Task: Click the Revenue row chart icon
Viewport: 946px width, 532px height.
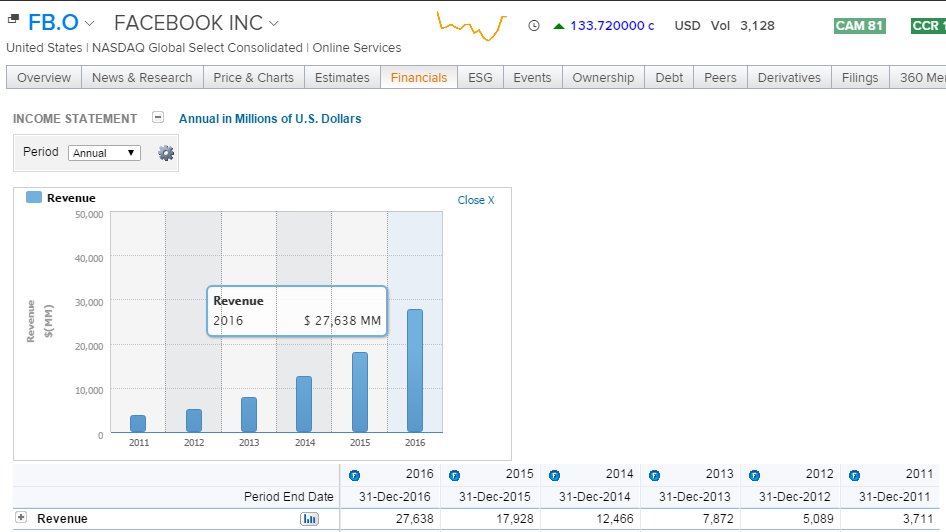Action: (310, 519)
